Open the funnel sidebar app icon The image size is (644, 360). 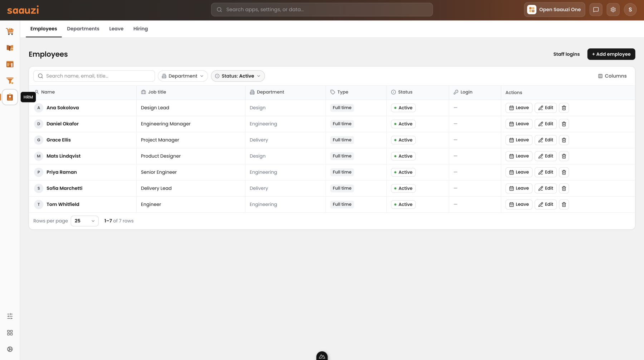pyautogui.click(x=10, y=81)
